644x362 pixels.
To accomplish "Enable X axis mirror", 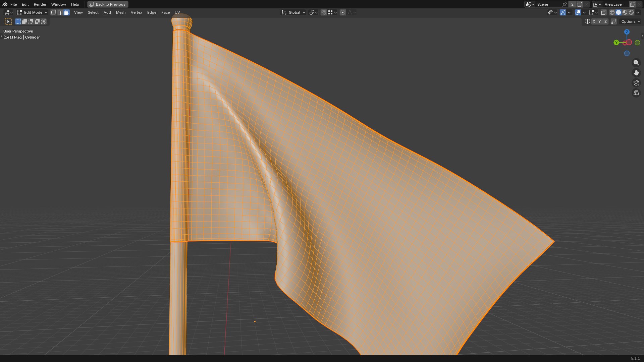I will (594, 21).
